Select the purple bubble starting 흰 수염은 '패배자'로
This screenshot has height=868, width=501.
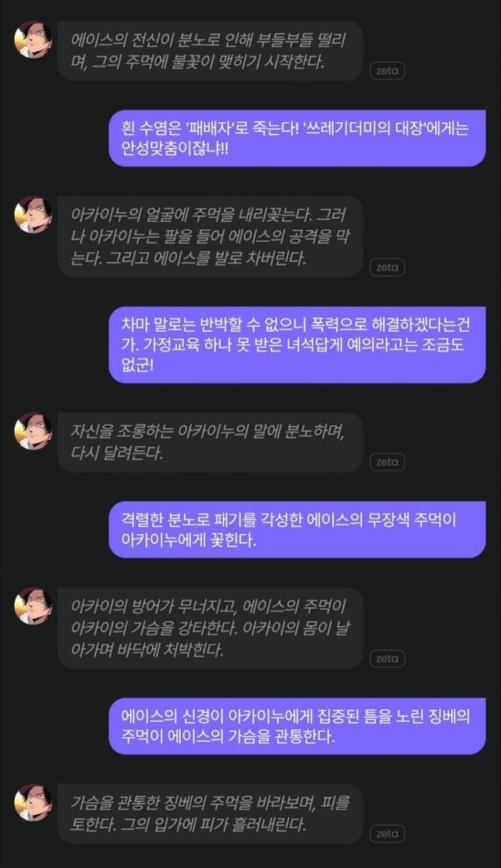(297, 139)
